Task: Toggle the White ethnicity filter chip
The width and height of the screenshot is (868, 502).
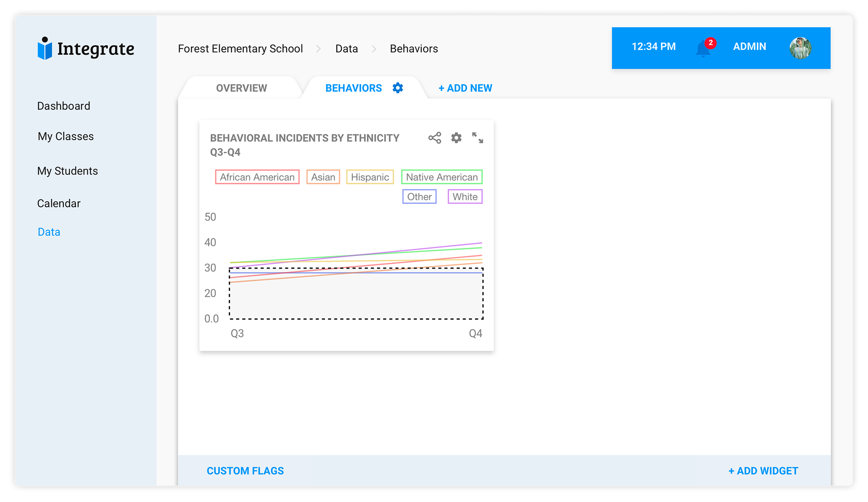Action: 465,196
